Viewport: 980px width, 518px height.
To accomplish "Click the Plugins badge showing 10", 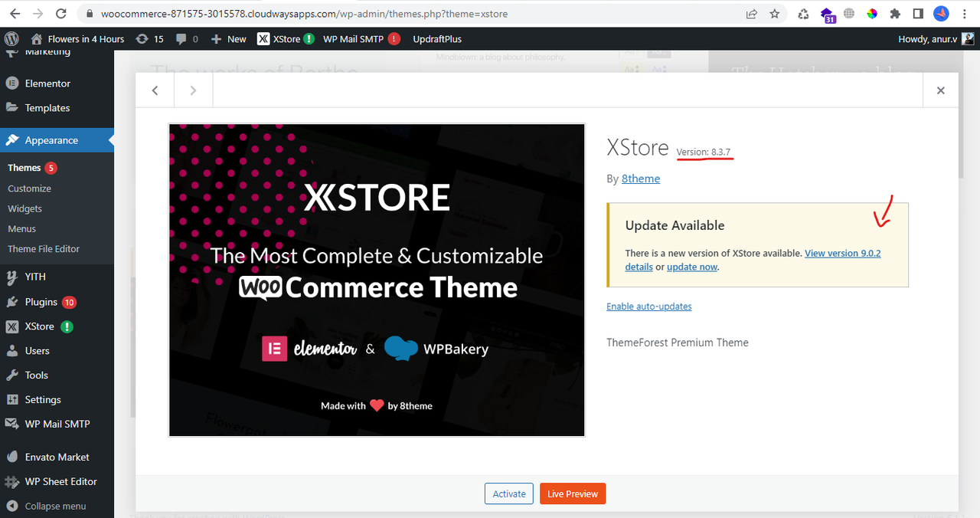I will (70, 302).
